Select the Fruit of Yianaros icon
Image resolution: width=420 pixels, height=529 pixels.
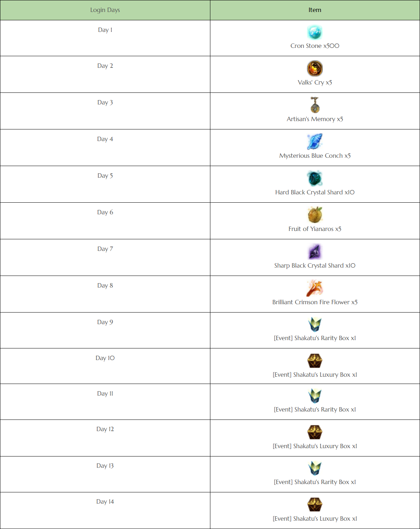coord(314,215)
